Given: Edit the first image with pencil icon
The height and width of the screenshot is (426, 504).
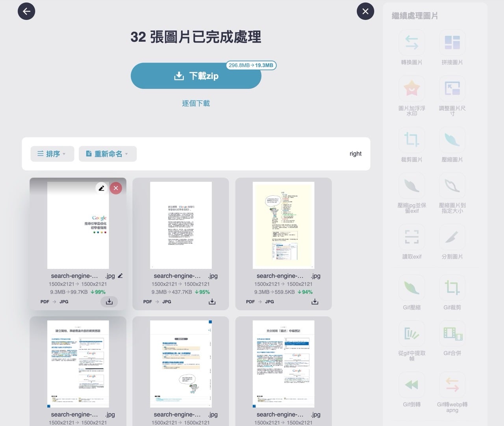Looking at the screenshot, I should 102,188.
